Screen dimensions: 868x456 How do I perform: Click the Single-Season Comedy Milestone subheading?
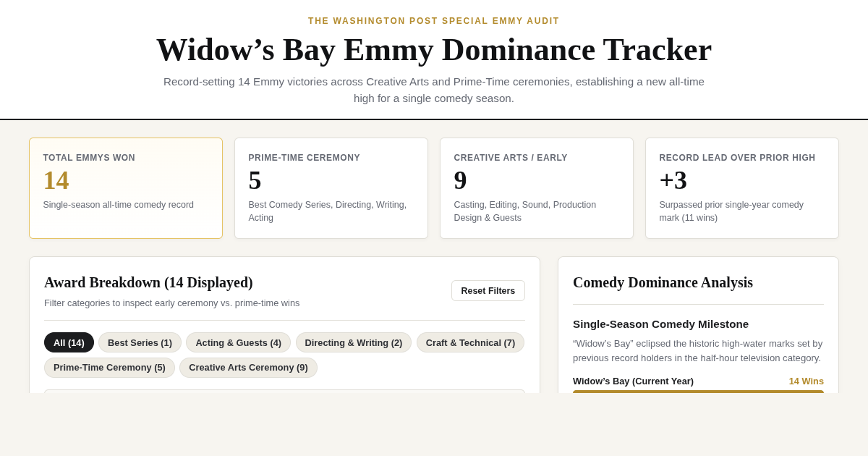click(x=660, y=324)
